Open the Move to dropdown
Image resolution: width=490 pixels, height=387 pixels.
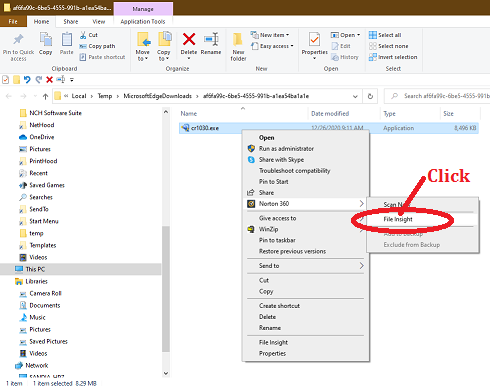143,55
